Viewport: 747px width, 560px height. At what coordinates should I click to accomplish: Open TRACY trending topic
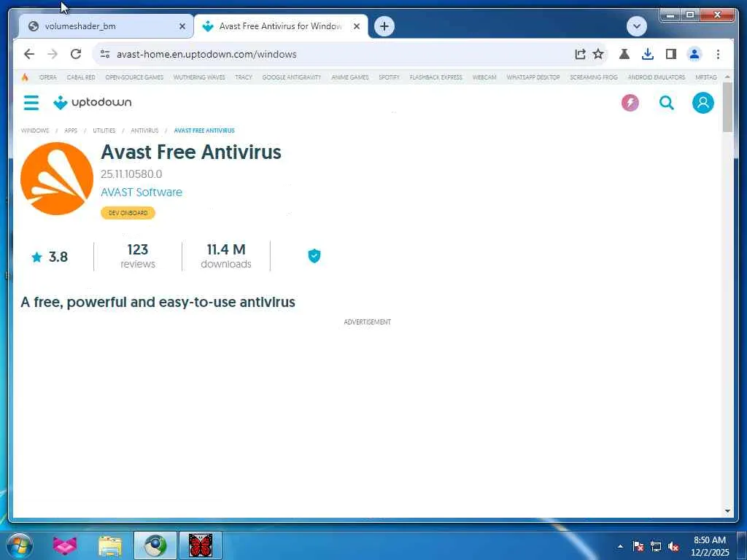point(244,77)
